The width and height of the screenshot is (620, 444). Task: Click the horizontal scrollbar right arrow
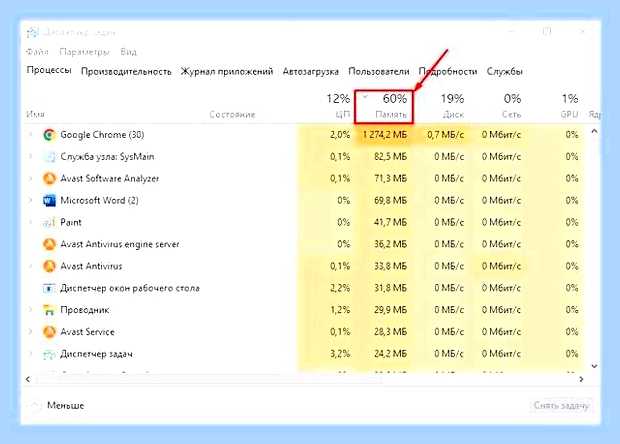[x=581, y=379]
